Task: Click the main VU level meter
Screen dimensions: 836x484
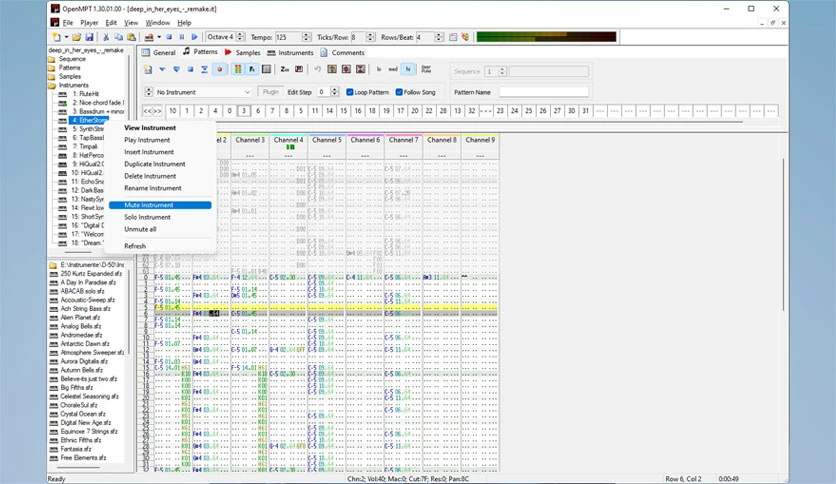Action: pyautogui.click(x=546, y=37)
